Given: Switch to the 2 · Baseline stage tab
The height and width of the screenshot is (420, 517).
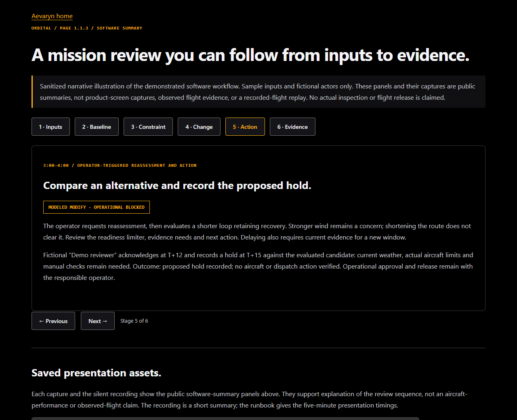Looking at the screenshot, I should click(97, 127).
